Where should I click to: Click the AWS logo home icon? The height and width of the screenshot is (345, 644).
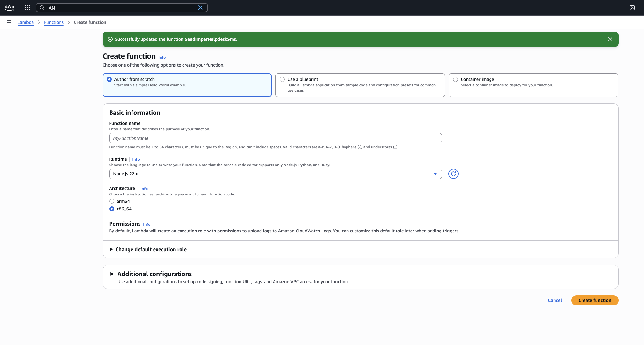(9, 7)
